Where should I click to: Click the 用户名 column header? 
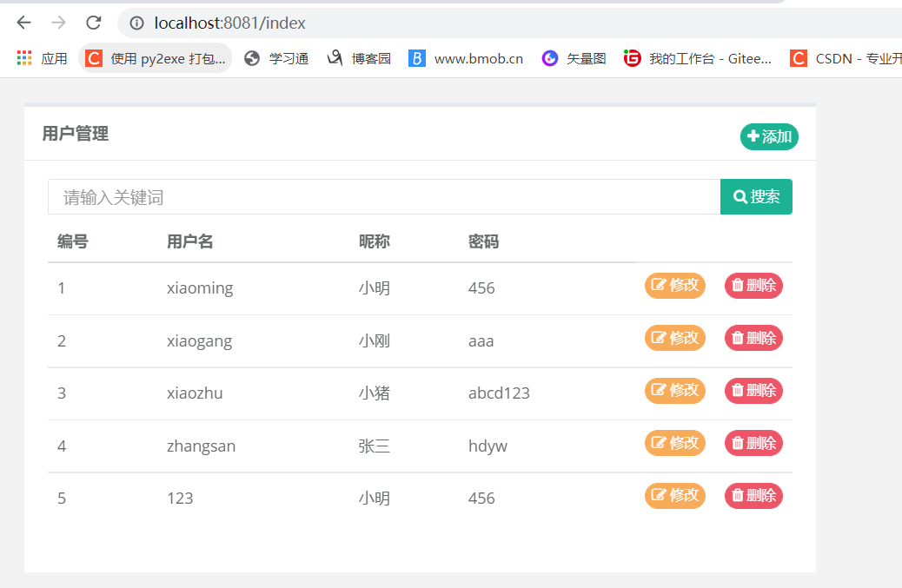(189, 241)
